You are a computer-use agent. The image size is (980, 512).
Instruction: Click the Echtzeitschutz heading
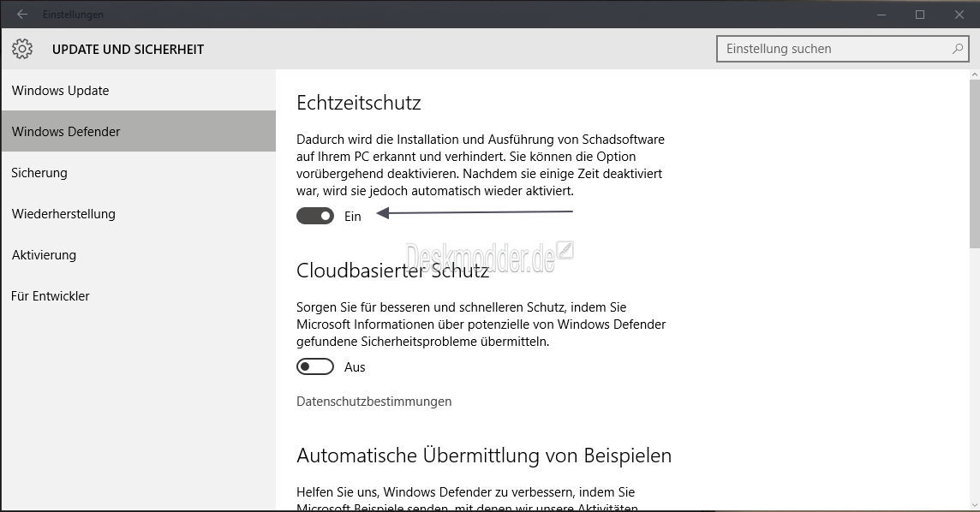click(x=359, y=103)
